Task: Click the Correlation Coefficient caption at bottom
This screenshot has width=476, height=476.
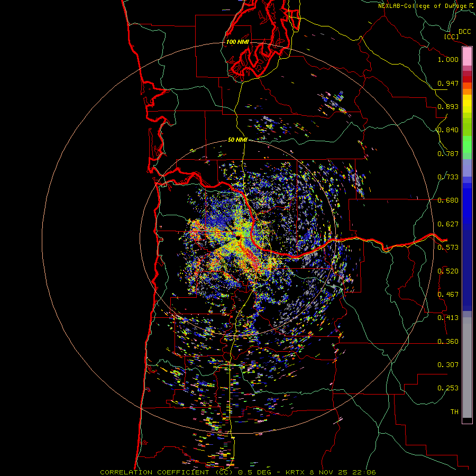Action: click(238, 472)
